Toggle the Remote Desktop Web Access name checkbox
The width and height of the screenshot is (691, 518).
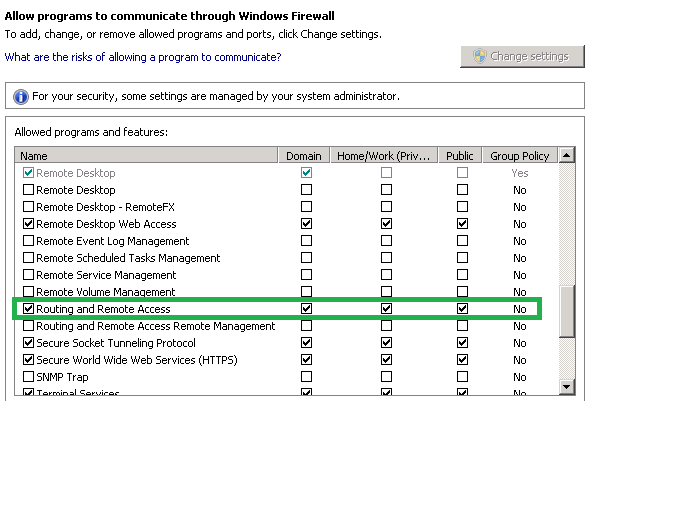click(28, 224)
